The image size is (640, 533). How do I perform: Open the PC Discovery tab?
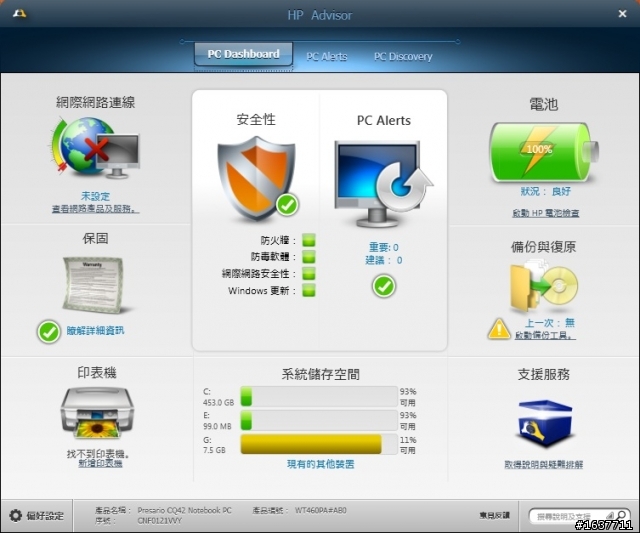[x=403, y=56]
